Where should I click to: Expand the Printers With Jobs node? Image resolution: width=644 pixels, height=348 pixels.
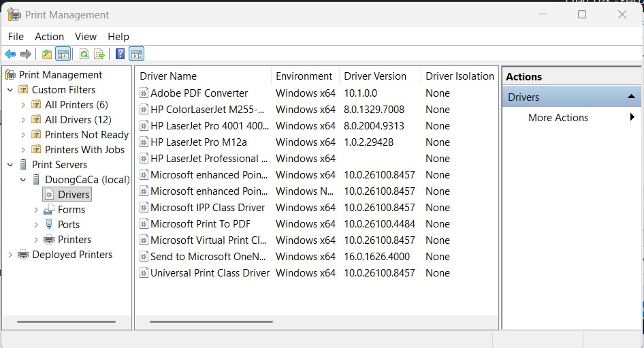pos(23,150)
